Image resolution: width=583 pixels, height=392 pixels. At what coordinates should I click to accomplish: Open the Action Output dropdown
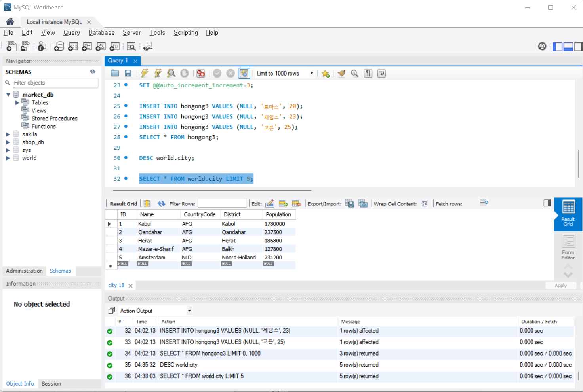click(x=189, y=311)
